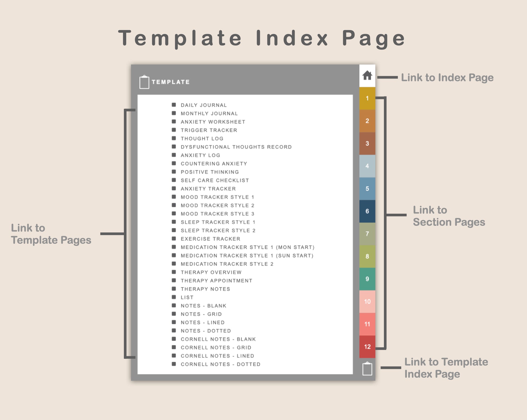Open the pale pink section tab 10
The height and width of the screenshot is (420, 527).
pos(367,302)
